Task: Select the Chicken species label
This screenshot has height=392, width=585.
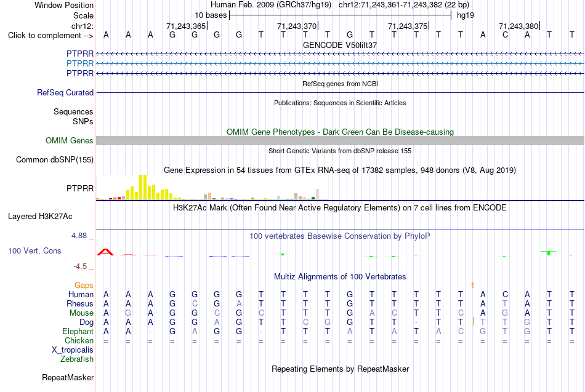Action: point(79,340)
